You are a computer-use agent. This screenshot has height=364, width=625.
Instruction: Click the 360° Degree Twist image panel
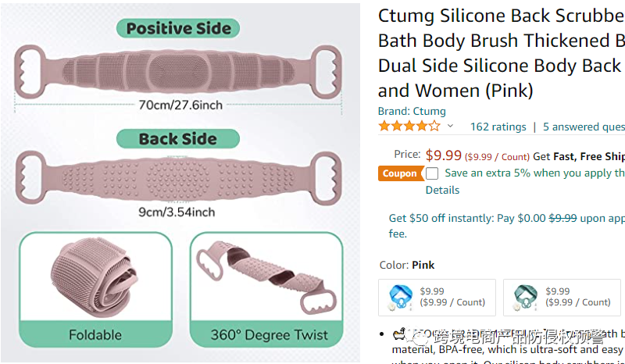coord(267,289)
